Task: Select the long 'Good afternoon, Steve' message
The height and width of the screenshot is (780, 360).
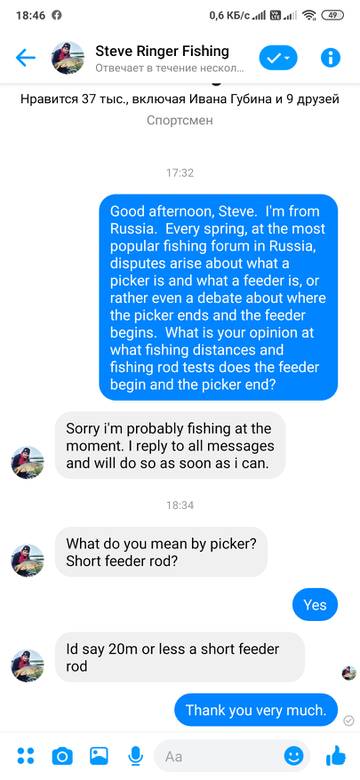Action: click(218, 297)
